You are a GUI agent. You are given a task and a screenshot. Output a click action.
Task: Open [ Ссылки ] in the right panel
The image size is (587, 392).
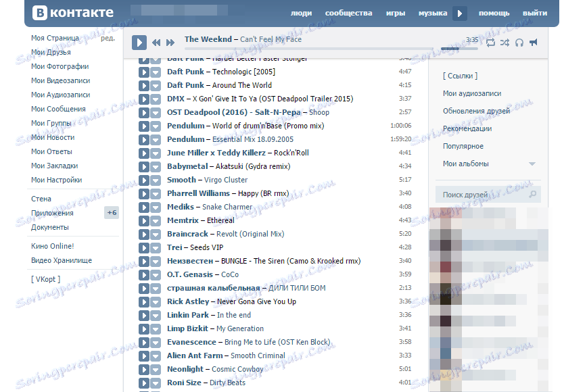(460, 76)
